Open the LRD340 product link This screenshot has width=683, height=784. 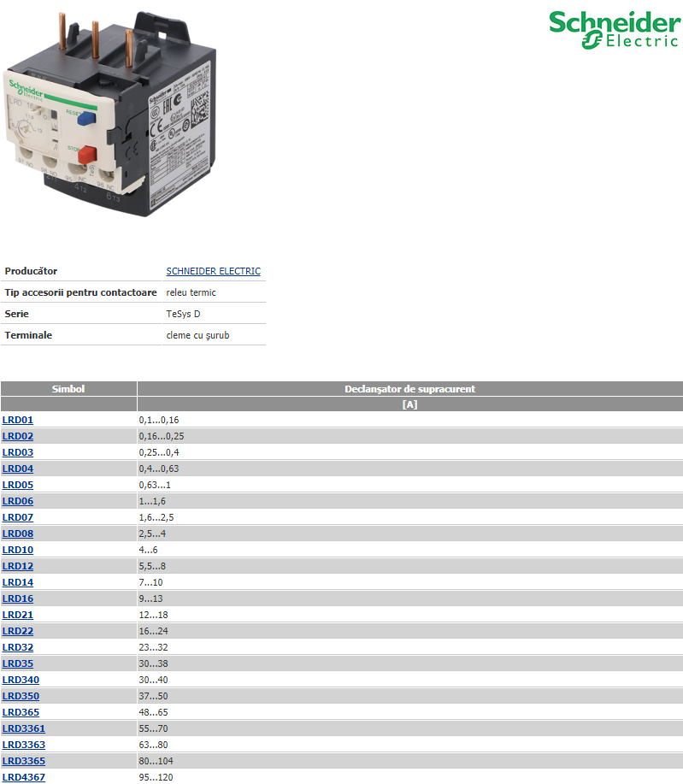pos(21,680)
